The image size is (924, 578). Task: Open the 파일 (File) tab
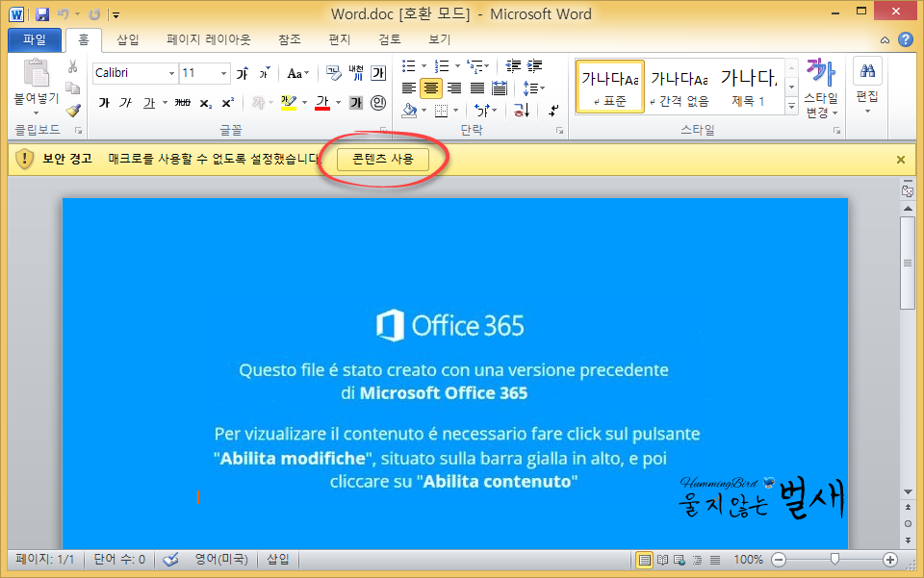click(x=35, y=39)
